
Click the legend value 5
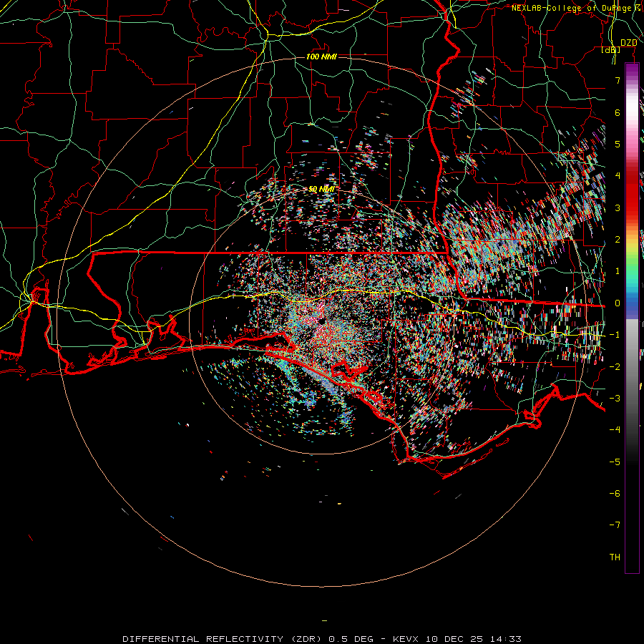point(618,144)
